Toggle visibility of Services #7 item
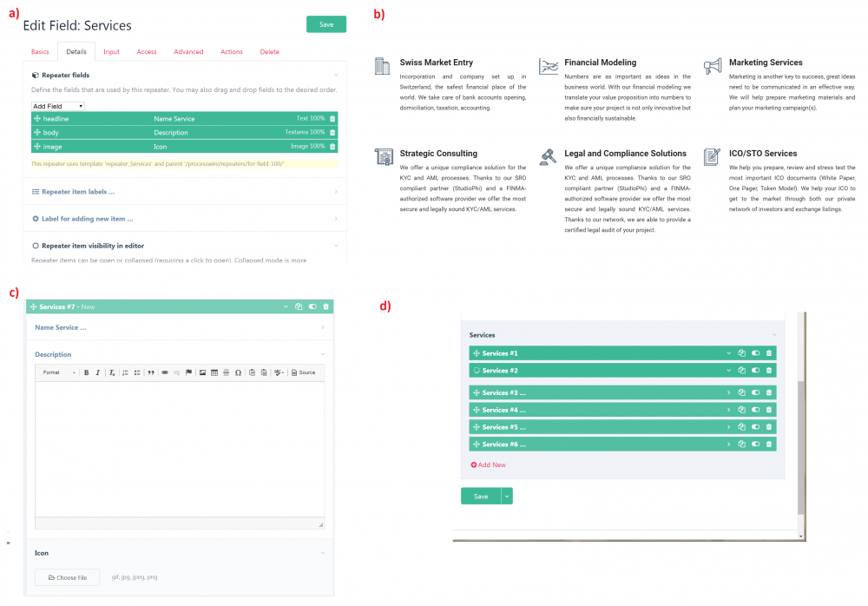This screenshot has width=868, height=606. click(x=312, y=306)
